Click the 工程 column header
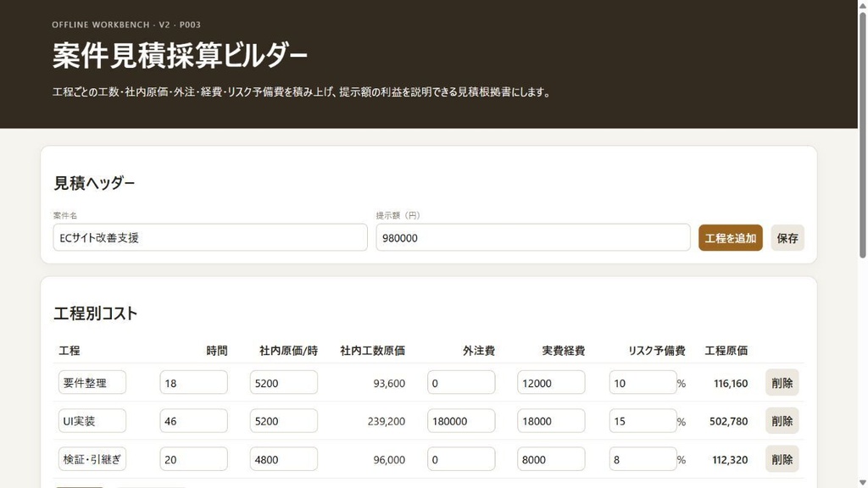 pos(70,350)
